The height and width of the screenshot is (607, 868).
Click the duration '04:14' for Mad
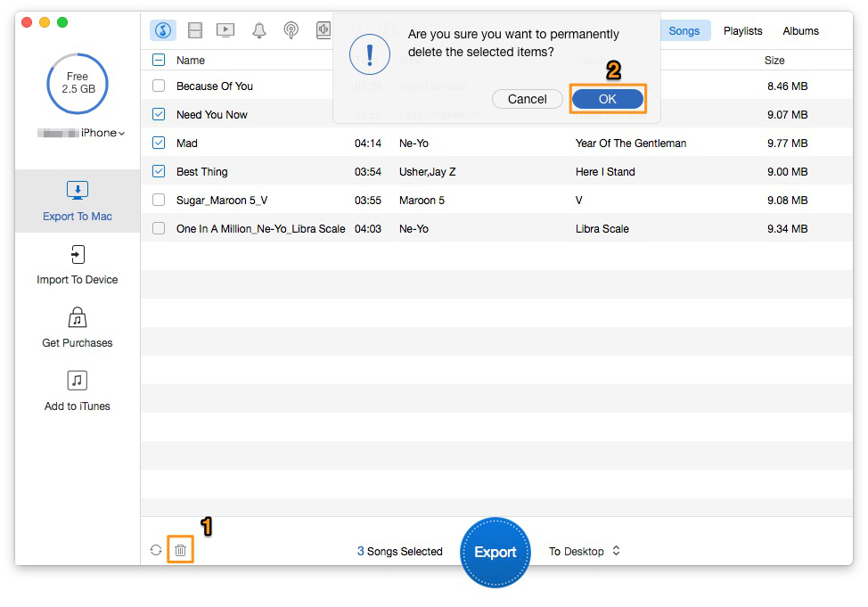tap(368, 144)
